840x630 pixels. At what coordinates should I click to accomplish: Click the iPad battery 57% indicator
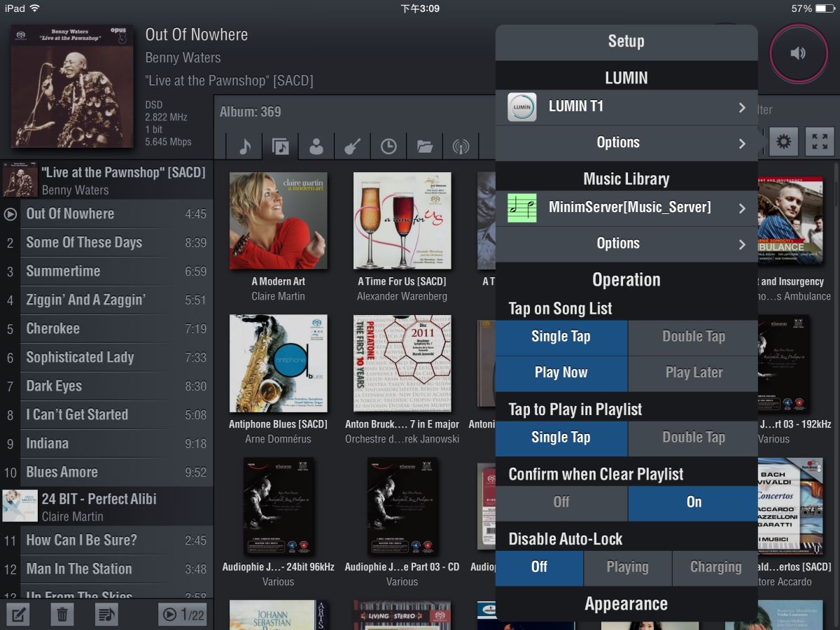point(812,8)
